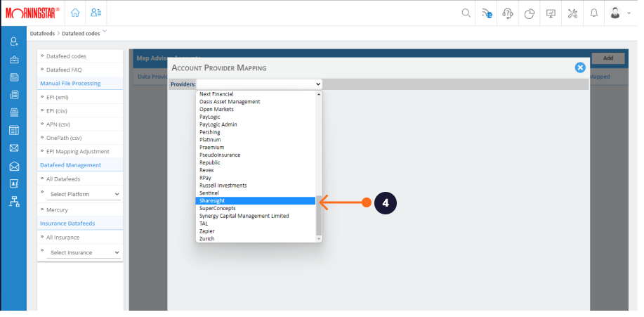Open the Home icon in top bar
This screenshot has height=317, width=644.
click(74, 13)
